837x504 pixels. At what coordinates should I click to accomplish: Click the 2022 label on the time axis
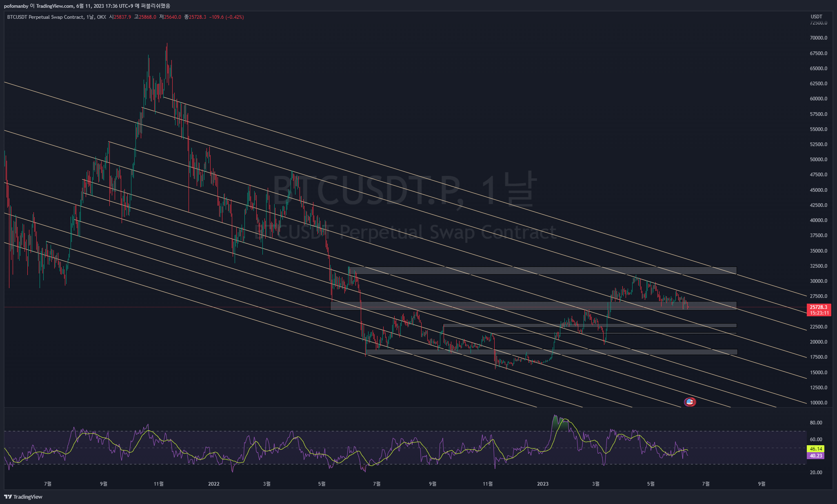pyautogui.click(x=213, y=484)
